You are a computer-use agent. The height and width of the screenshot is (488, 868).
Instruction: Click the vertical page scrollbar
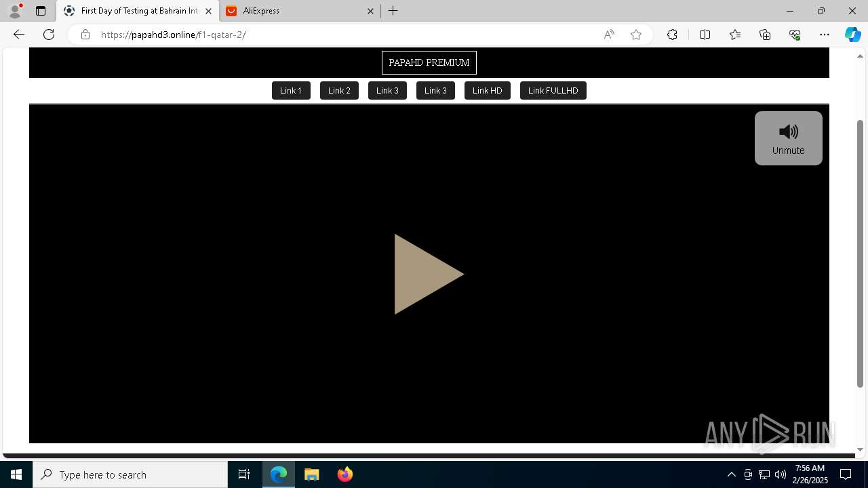point(860,253)
